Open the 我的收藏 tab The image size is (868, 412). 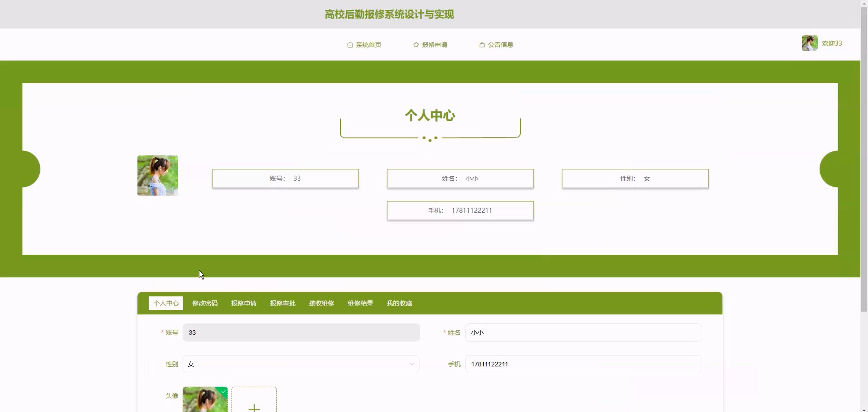pyautogui.click(x=399, y=303)
